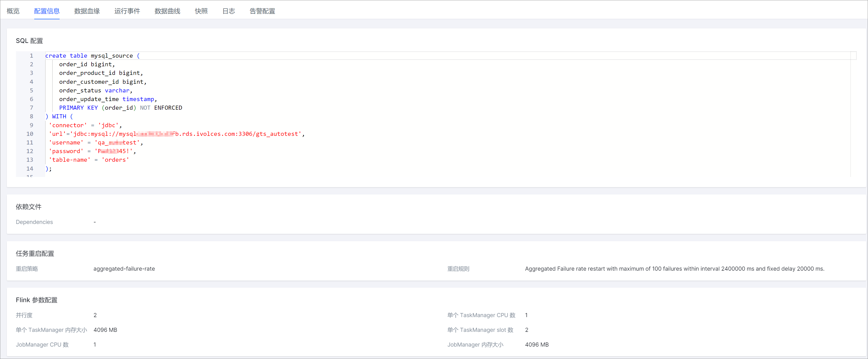Image resolution: width=868 pixels, height=359 pixels.
Task: Click the 'order_product_id bigint,' line
Action: click(x=101, y=73)
